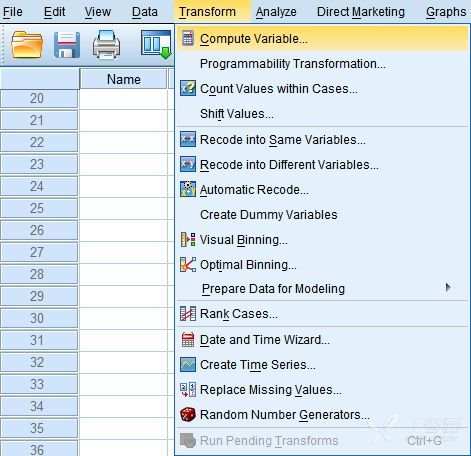
Task: Open the Graphs menu
Action: pos(446,12)
